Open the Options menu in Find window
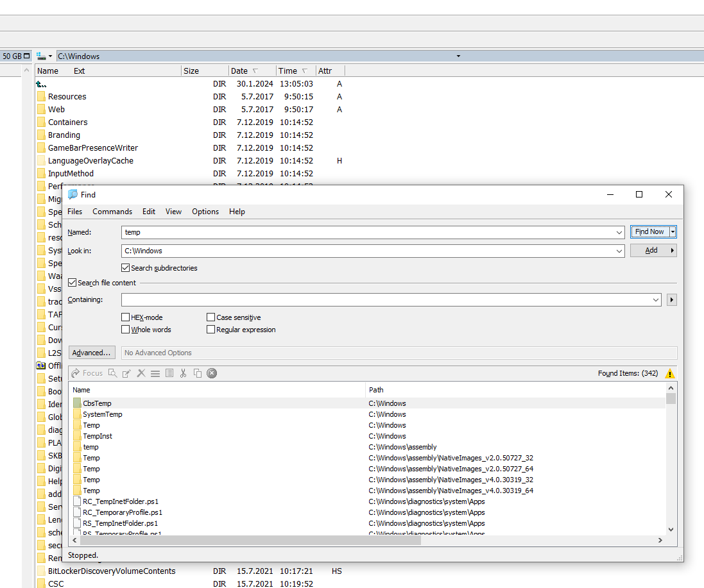Screen dimensions: 704x588 [x=205, y=212]
